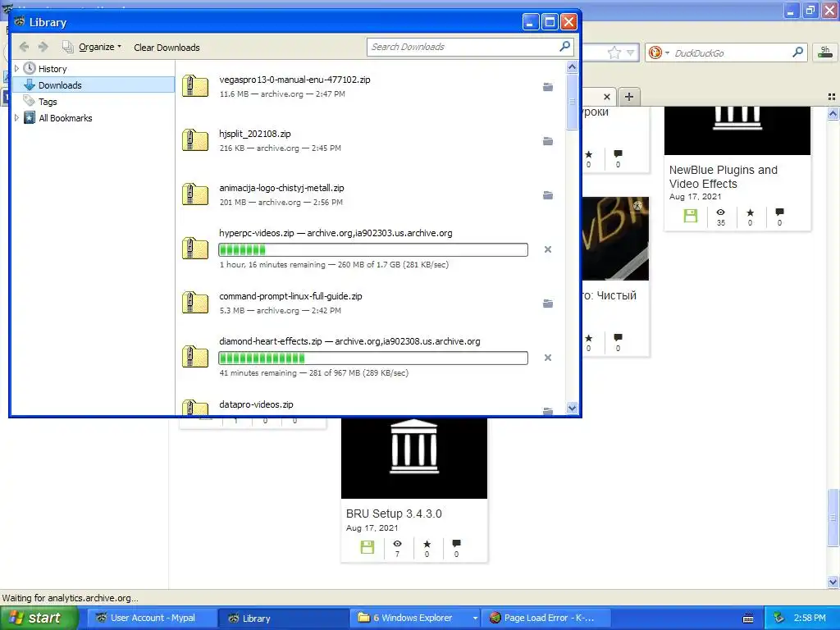840x630 pixels.
Task: Click the Clear Downloads button
Action: coord(167,47)
